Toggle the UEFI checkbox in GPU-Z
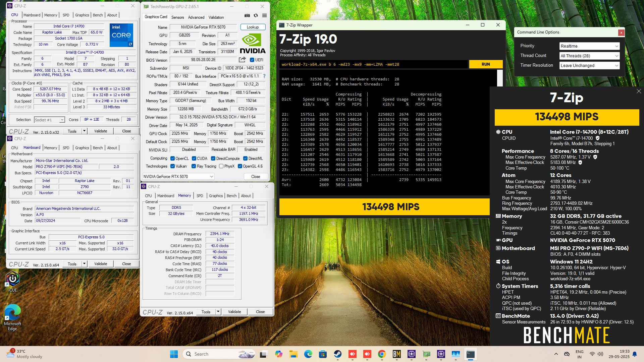The image size is (644, 362). click(252, 60)
